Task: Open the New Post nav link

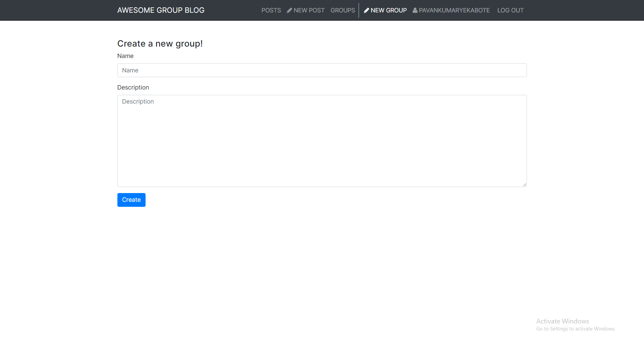Action: (x=306, y=10)
